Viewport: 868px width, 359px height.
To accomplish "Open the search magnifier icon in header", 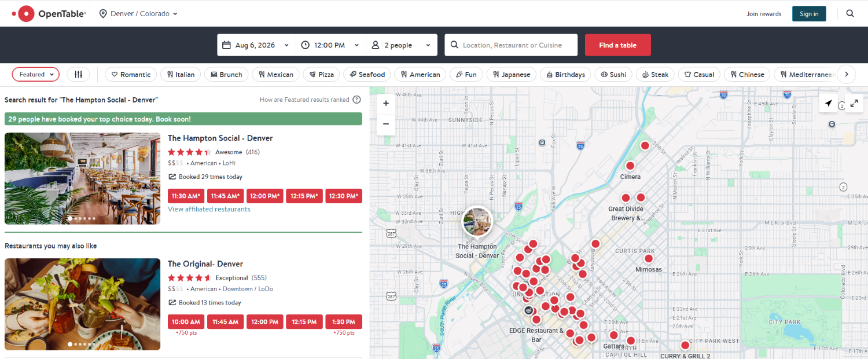I will [850, 14].
